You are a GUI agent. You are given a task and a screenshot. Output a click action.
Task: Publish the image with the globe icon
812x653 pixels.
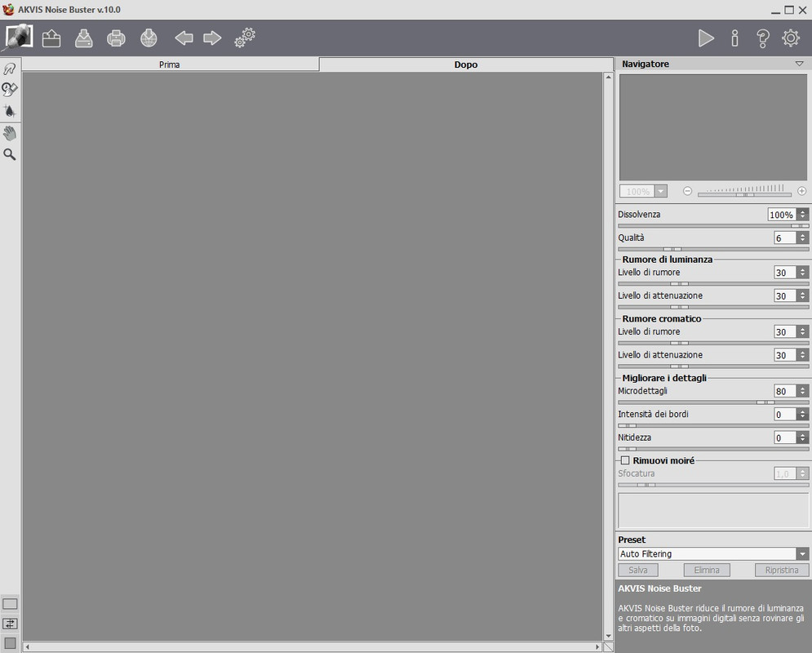[149, 38]
